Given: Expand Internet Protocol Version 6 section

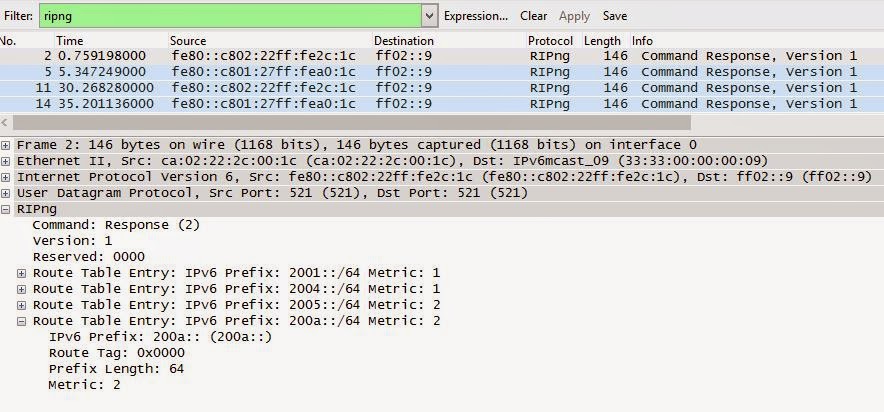Looking at the screenshot, I should pos(7,177).
